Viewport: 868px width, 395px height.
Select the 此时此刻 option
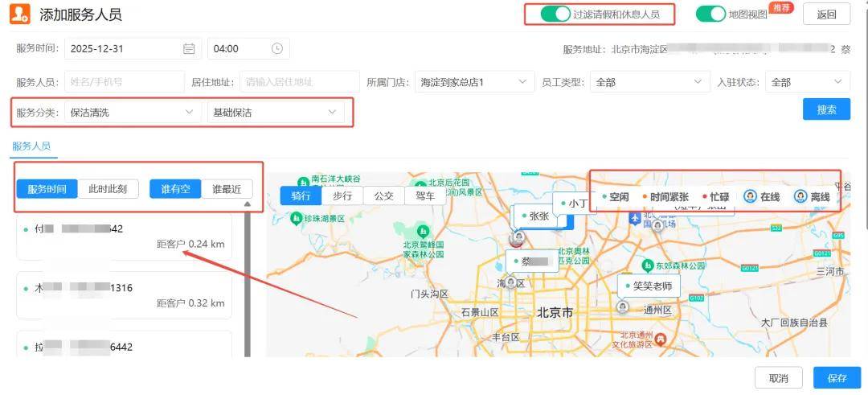[x=108, y=189]
